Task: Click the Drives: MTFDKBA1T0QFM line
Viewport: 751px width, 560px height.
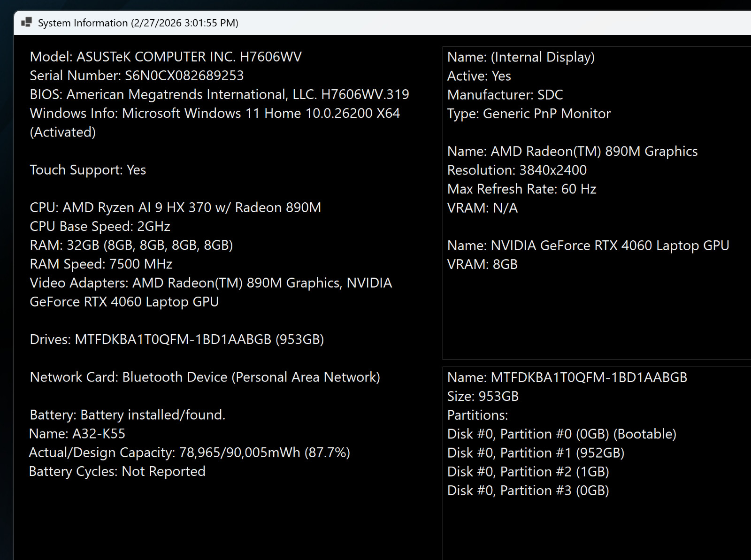Action: coord(177,339)
